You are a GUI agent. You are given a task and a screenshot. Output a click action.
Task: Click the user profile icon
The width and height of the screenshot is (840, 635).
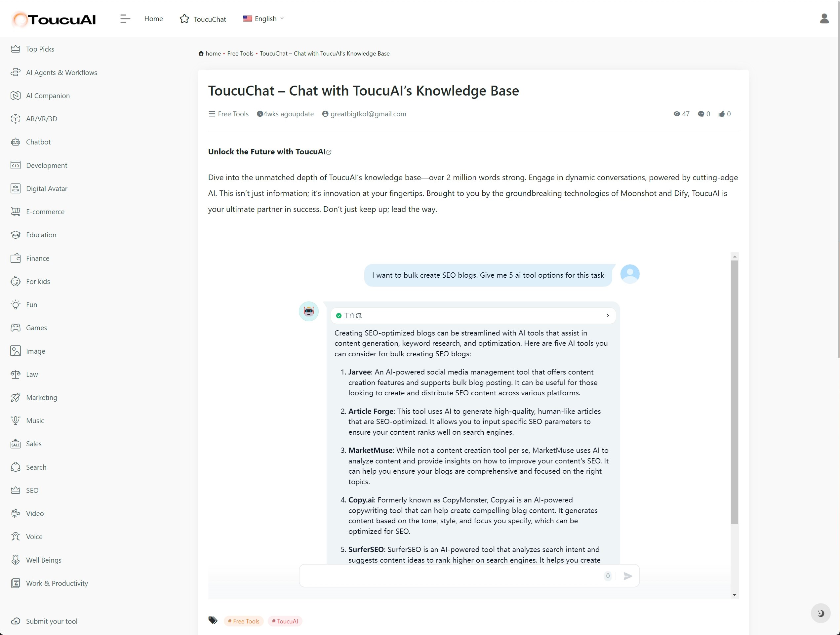click(824, 19)
